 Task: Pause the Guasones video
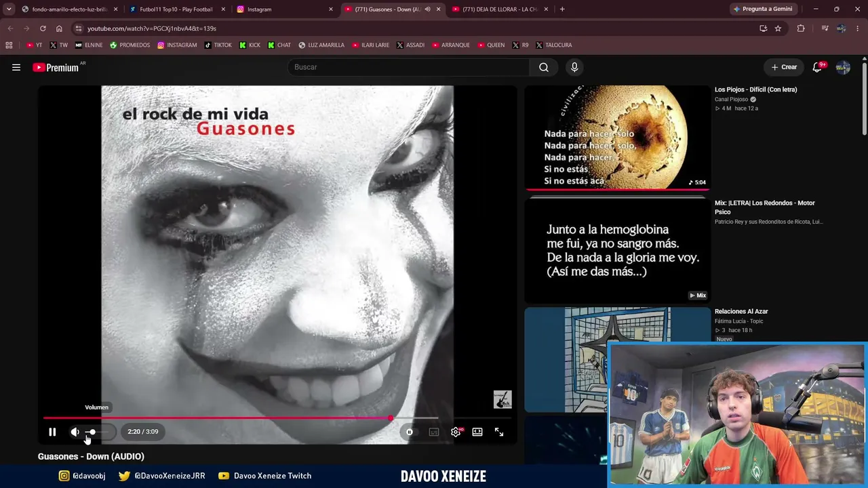[52, 432]
